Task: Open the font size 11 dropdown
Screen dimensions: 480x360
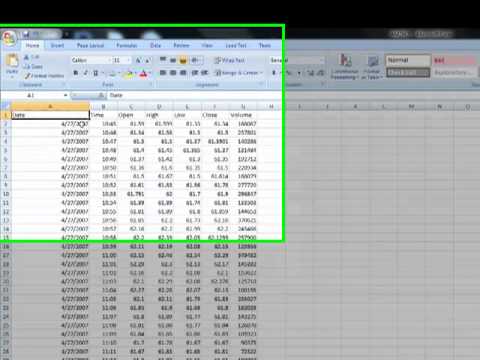Action: (x=129, y=60)
